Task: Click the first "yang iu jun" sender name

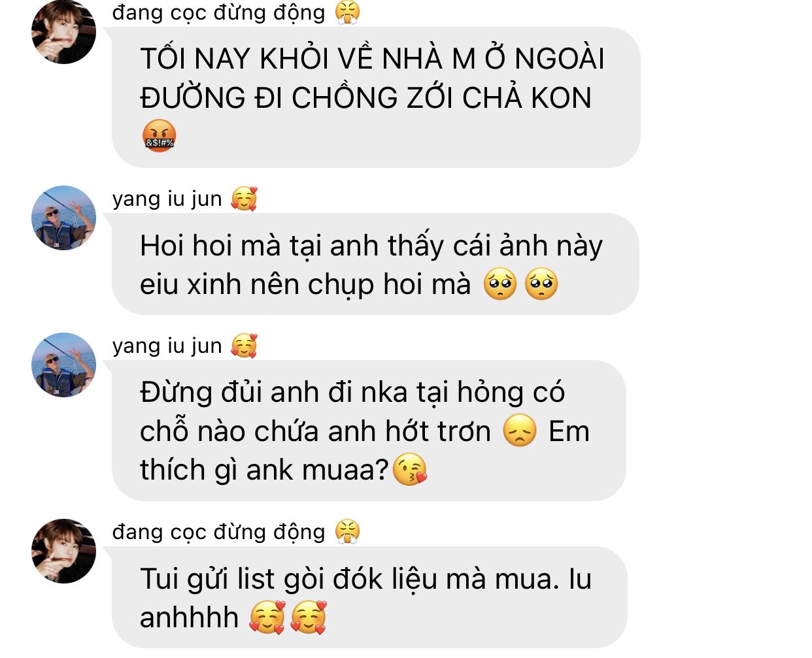Action: [x=167, y=199]
